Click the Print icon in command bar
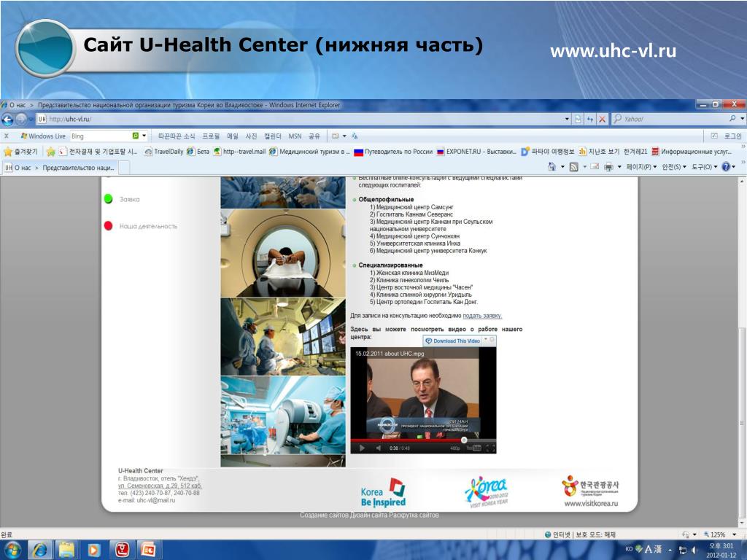Image resolution: width=747 pixels, height=560 pixels. coord(608,167)
